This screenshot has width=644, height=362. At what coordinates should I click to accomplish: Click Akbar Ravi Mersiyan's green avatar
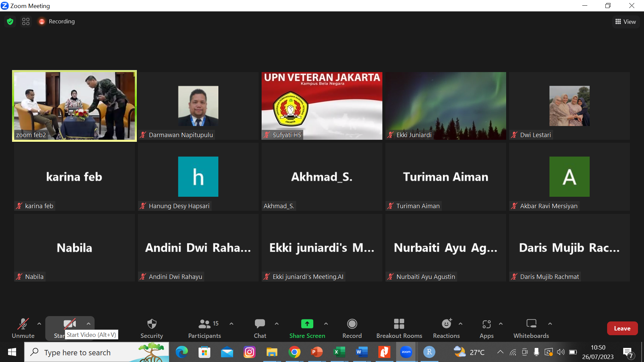tap(570, 177)
